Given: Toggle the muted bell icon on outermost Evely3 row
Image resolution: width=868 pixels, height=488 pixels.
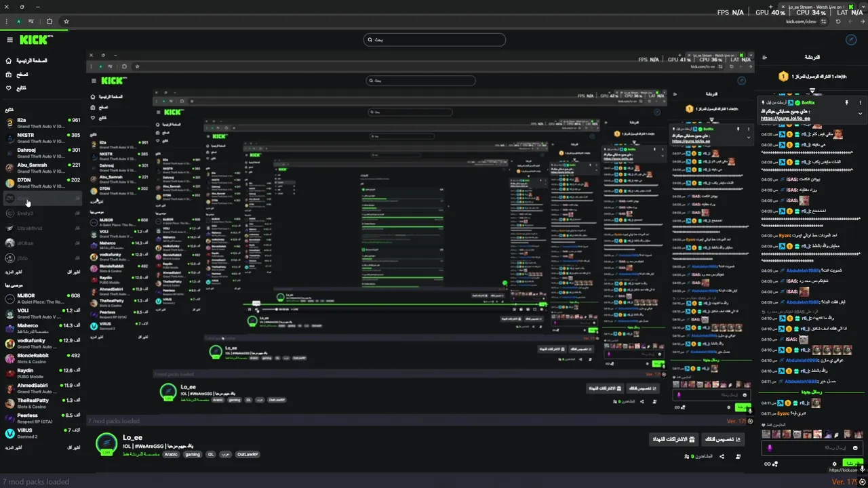Looking at the screenshot, I should tap(77, 213).
